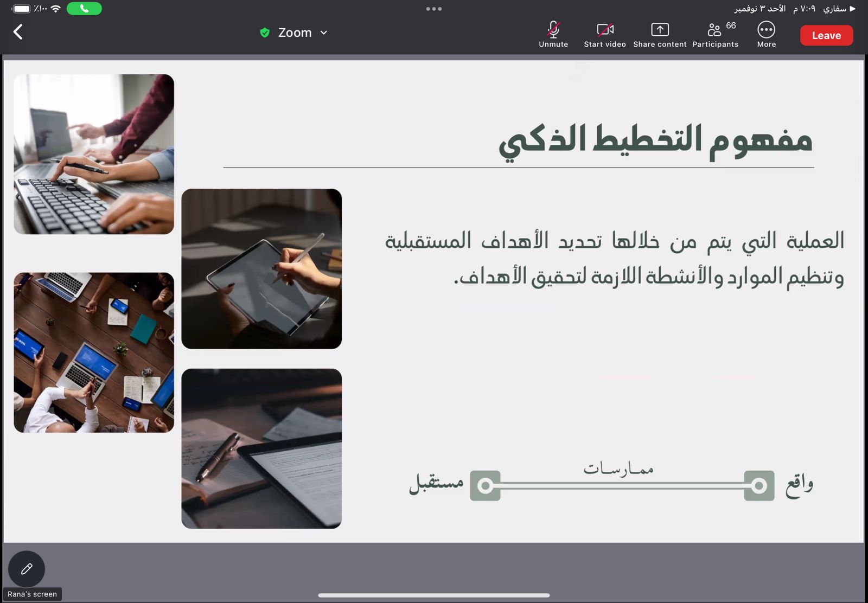This screenshot has width=868, height=603.
Task: Tap the Rana's screen label
Action: click(x=33, y=594)
